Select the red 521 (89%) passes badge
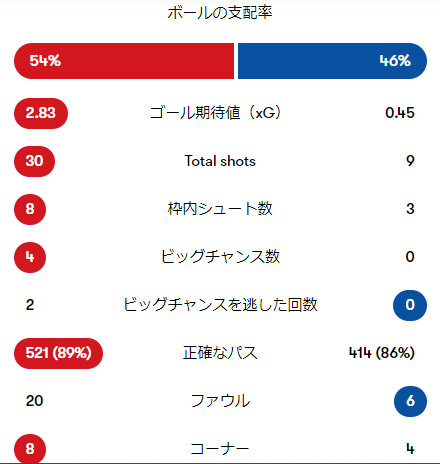The width and height of the screenshot is (440, 464). coord(58,353)
